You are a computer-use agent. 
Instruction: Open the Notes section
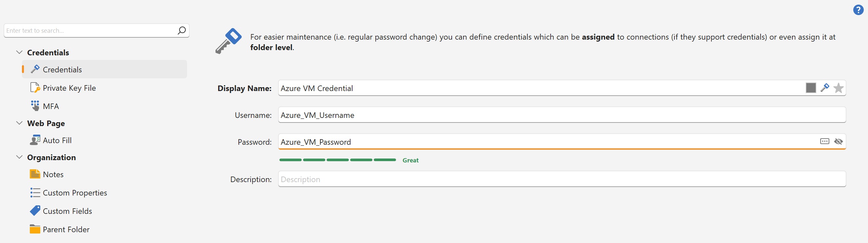point(53,175)
